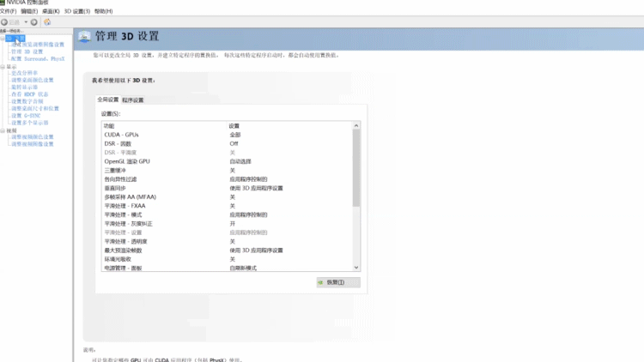644x362 pixels.
Task: Select the 环境光吸收 row
Action: pyautogui.click(x=228, y=259)
